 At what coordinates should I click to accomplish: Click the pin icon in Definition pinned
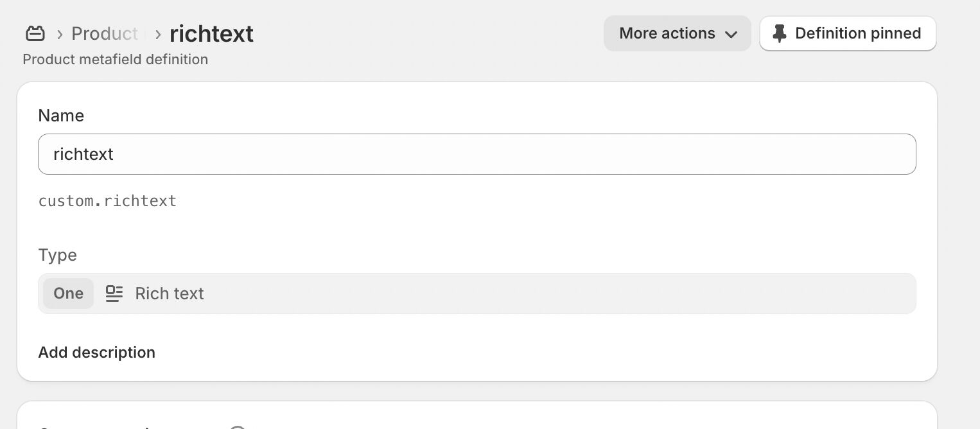[x=779, y=34]
